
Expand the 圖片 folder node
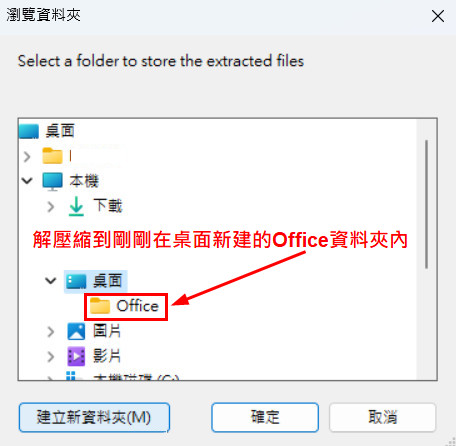pyautogui.click(x=51, y=332)
